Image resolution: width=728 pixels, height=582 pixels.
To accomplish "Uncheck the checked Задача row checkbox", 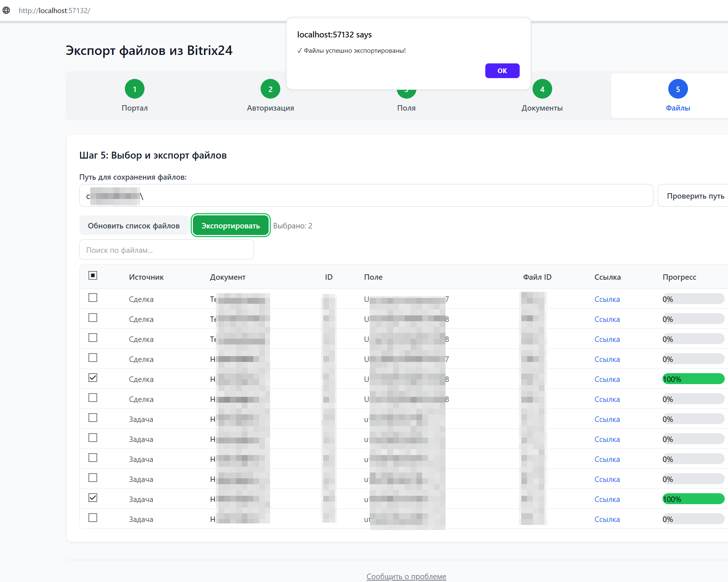I will click(x=93, y=498).
